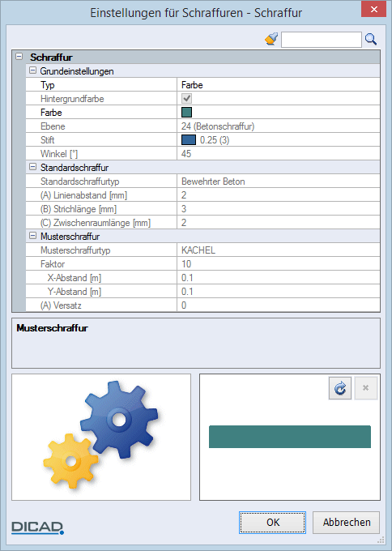Click the magnifying glass search icon
The width and height of the screenshot is (392, 551).
coord(371,39)
